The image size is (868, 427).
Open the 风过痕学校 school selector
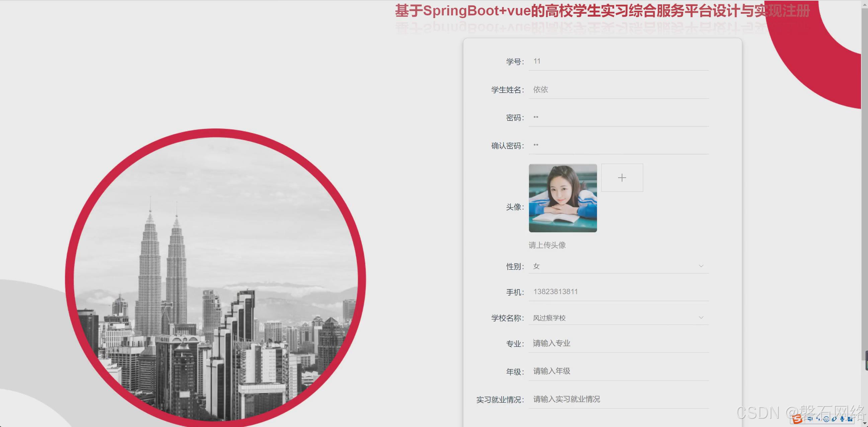coord(607,318)
